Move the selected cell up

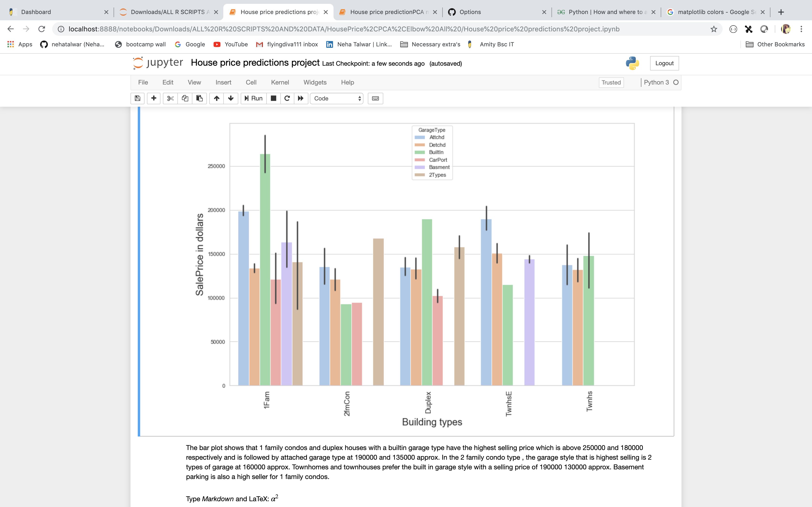216,98
